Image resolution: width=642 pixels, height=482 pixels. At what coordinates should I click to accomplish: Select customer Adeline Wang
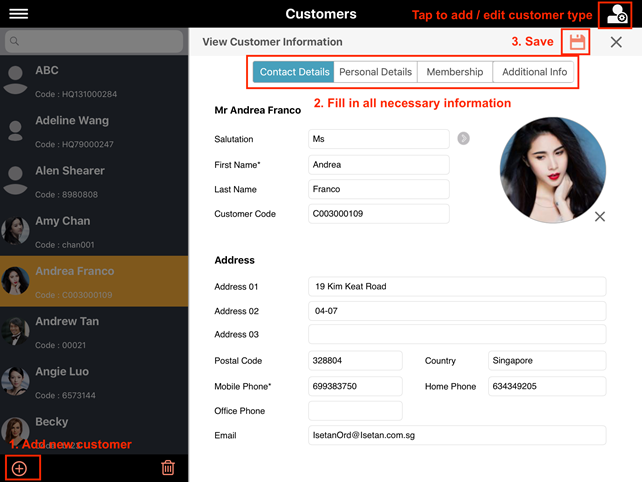point(94,131)
